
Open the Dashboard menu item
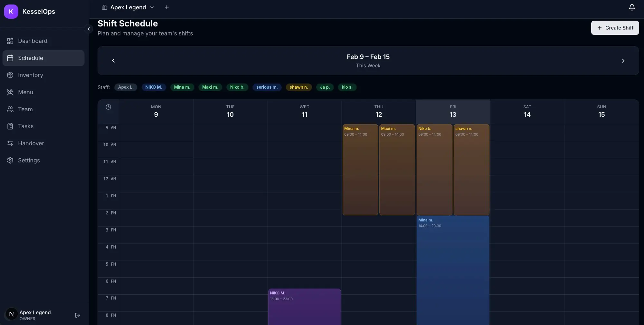pos(33,41)
